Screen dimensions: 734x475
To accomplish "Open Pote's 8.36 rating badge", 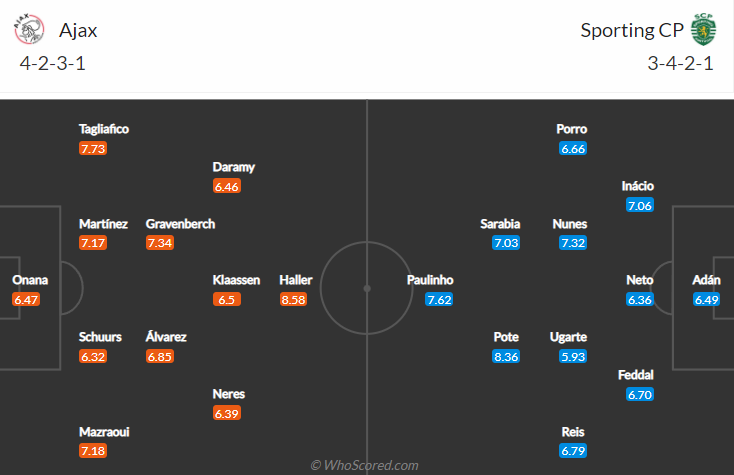I will click(506, 357).
